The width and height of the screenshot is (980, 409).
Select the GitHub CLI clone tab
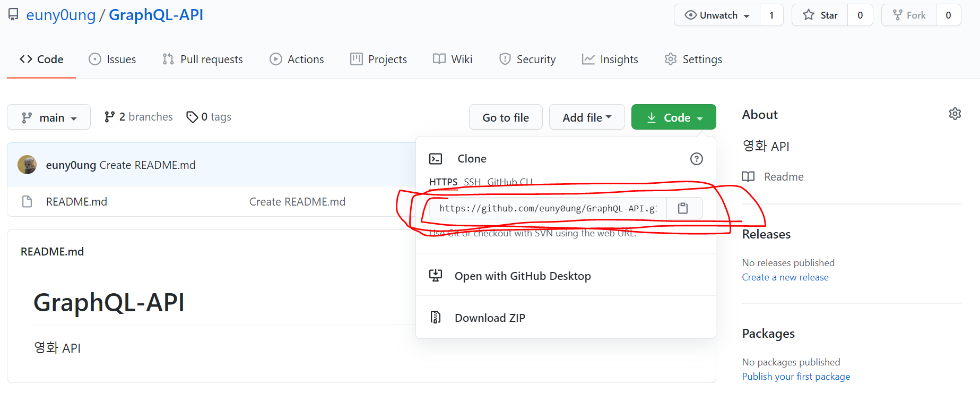[510, 182]
